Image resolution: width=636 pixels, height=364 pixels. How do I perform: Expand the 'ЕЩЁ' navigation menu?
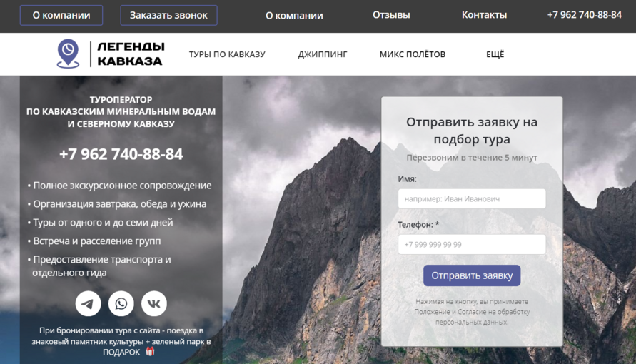pos(495,54)
